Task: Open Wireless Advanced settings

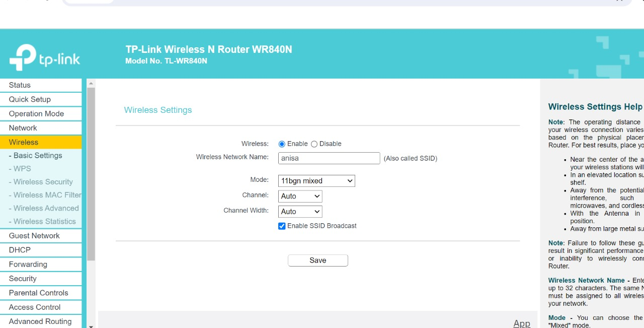Action: pyautogui.click(x=44, y=208)
